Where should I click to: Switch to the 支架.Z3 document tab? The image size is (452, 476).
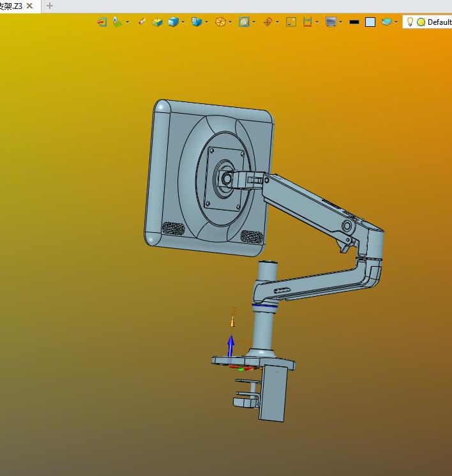(11, 6)
